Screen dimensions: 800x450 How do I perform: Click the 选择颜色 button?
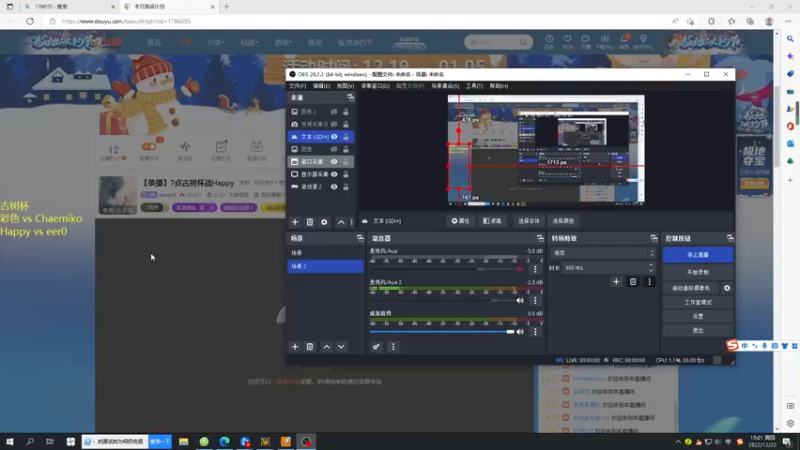click(x=563, y=221)
